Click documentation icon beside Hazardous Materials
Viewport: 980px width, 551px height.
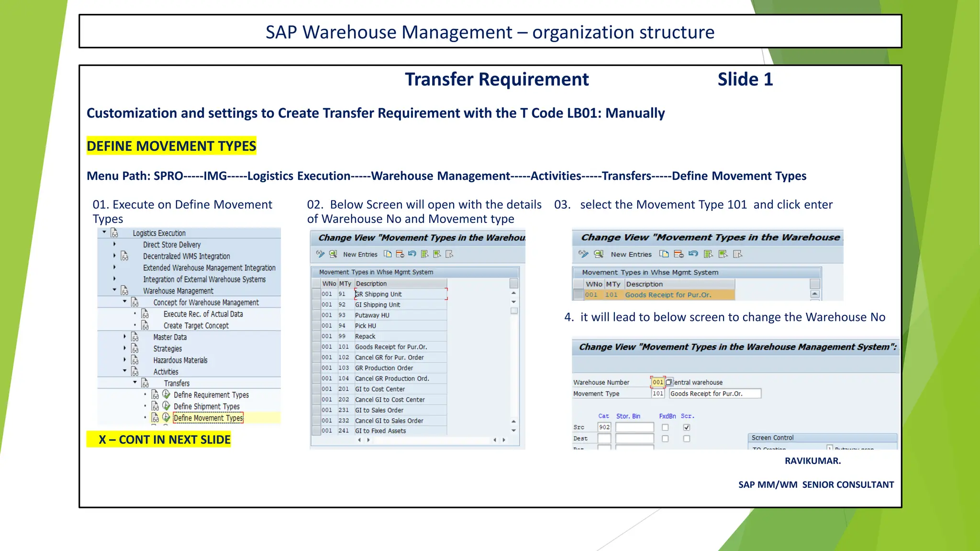coord(135,360)
